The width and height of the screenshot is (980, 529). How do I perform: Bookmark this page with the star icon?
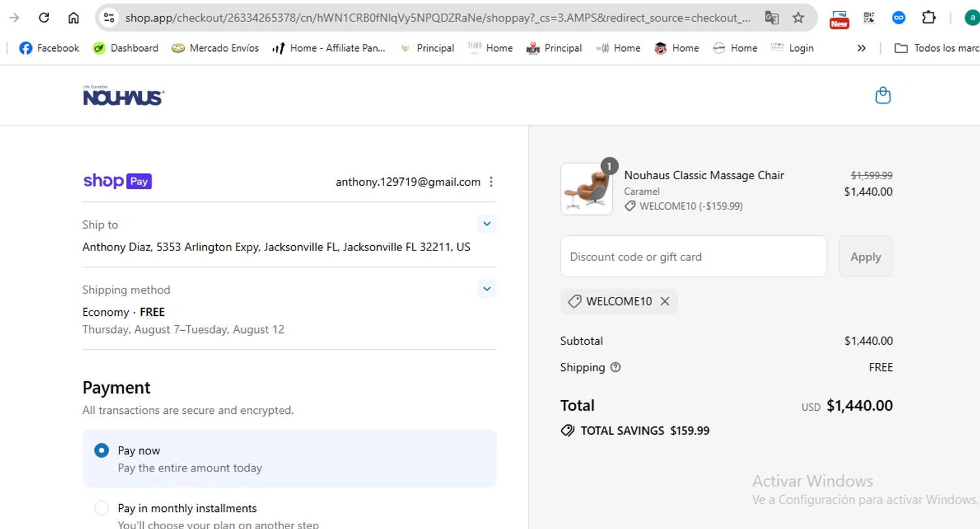(798, 18)
